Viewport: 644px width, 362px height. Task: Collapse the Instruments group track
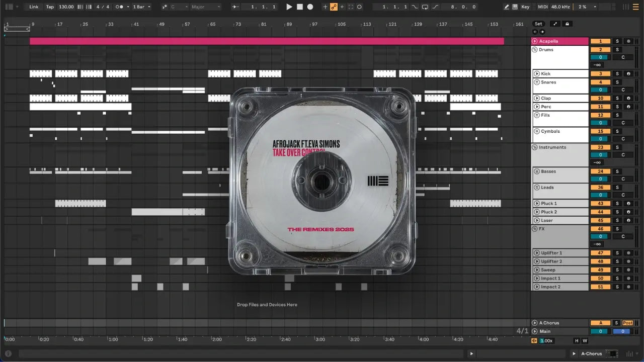tap(535, 147)
